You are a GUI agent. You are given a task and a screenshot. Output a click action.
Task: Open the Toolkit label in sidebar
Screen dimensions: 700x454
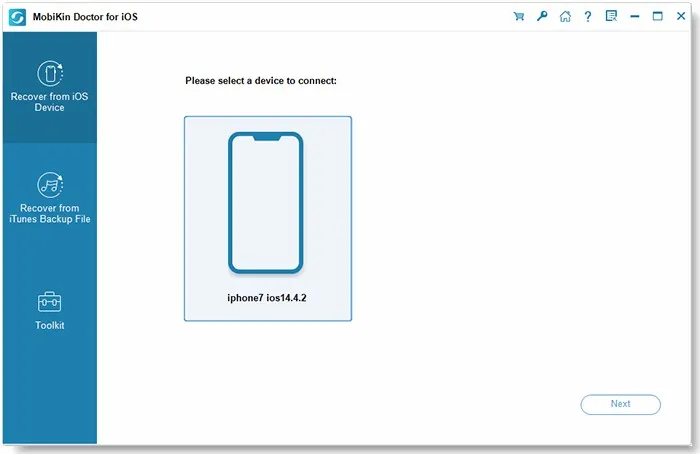[x=49, y=325]
